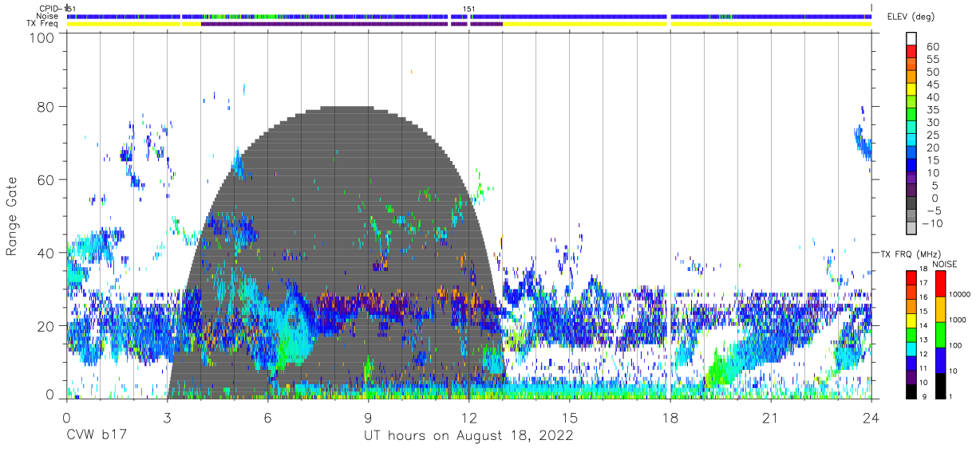Click the '20' tick label on the Range Gate axis
This screenshot has height=452, width=980.
click(46, 326)
